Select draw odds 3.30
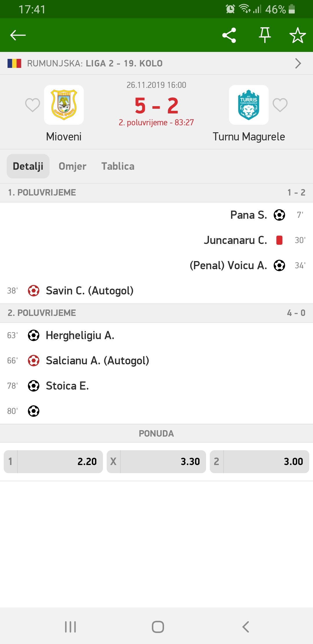Image resolution: width=313 pixels, height=644 pixels. (156, 462)
